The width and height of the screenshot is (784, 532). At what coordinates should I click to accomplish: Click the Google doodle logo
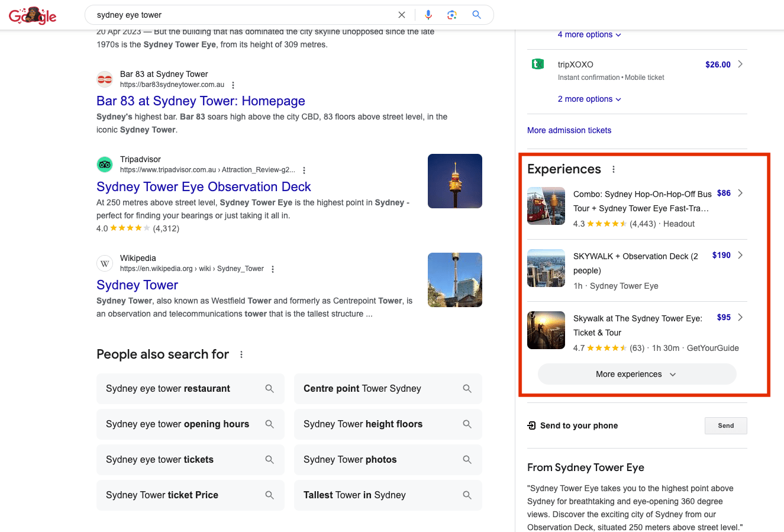pos(33,15)
